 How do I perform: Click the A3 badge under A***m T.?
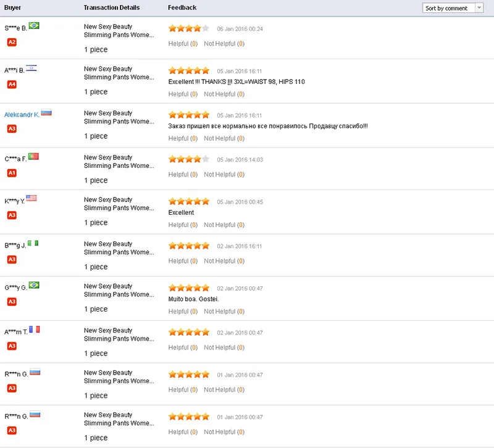pyautogui.click(x=12, y=346)
